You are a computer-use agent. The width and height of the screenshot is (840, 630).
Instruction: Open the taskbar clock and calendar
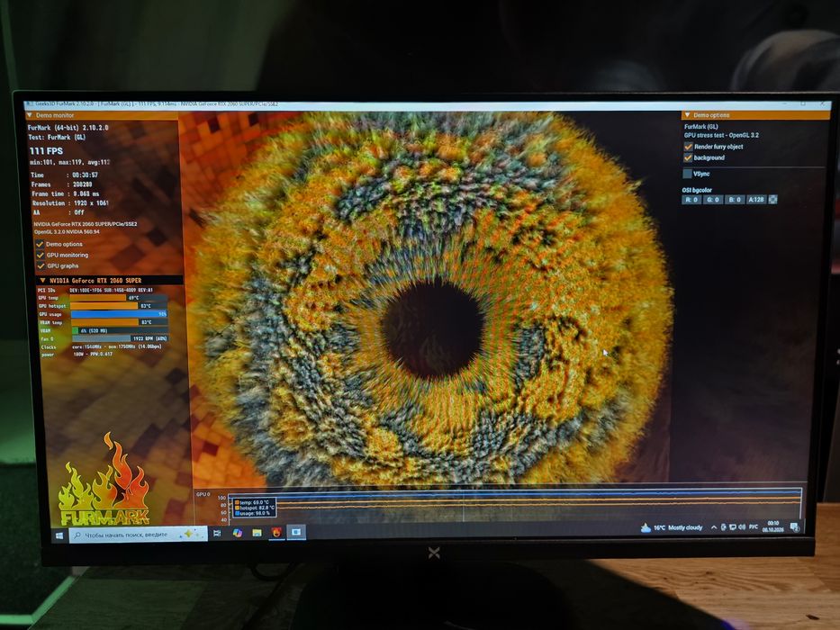tap(773, 526)
